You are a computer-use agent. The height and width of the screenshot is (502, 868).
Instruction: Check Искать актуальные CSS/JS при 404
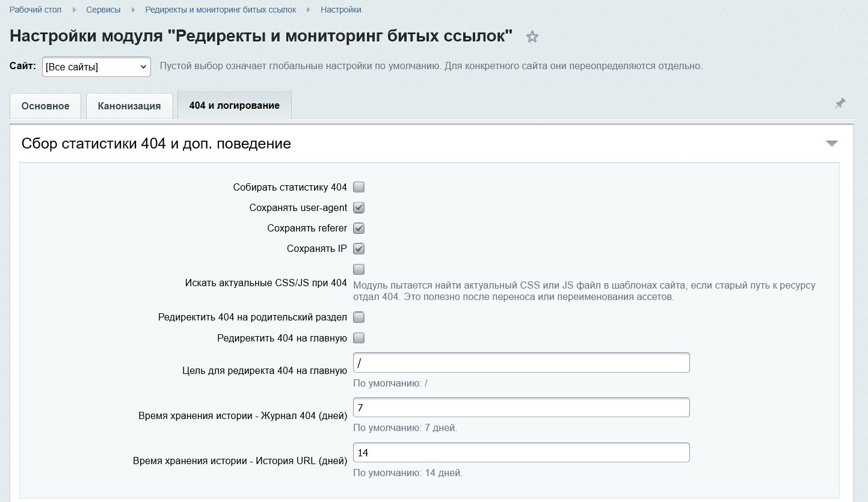pyautogui.click(x=359, y=269)
